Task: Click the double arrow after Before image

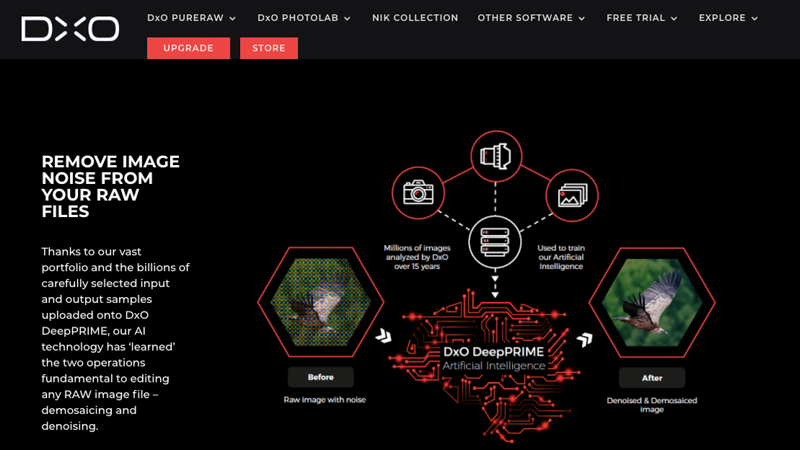Action: tap(384, 336)
